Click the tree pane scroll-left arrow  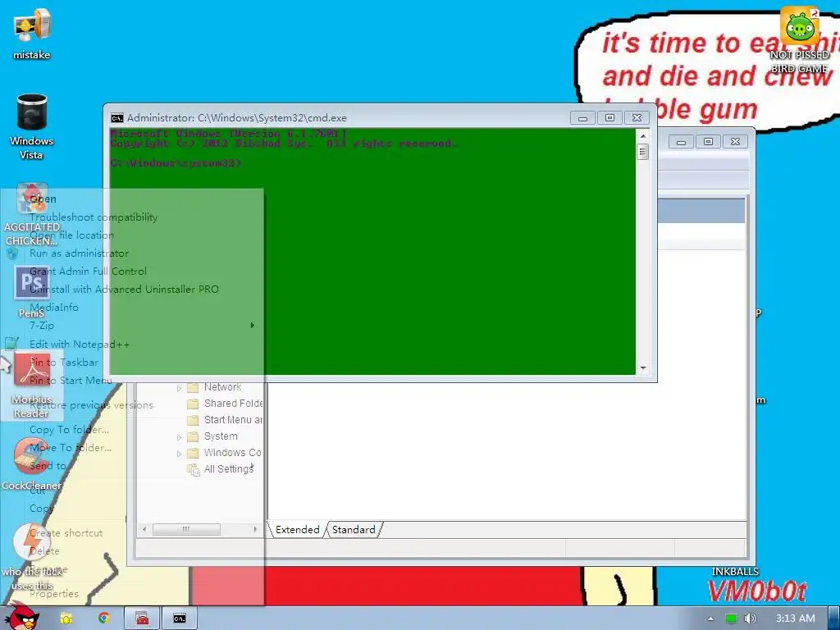(144, 529)
